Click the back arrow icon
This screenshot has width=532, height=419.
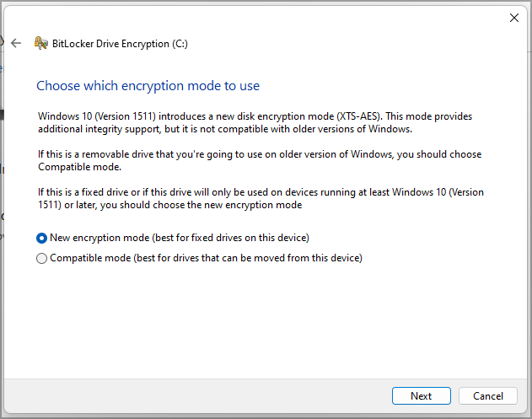tap(15, 43)
